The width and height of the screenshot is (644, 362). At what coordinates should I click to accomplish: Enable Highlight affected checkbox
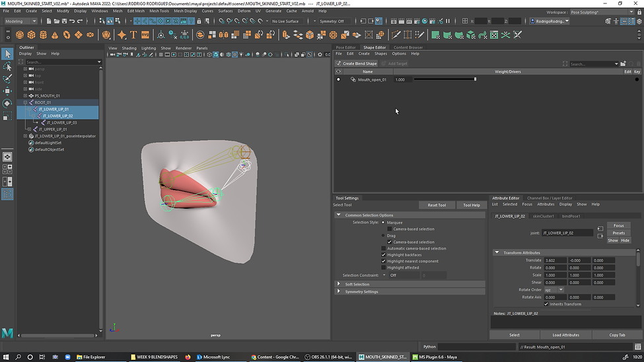384,268
